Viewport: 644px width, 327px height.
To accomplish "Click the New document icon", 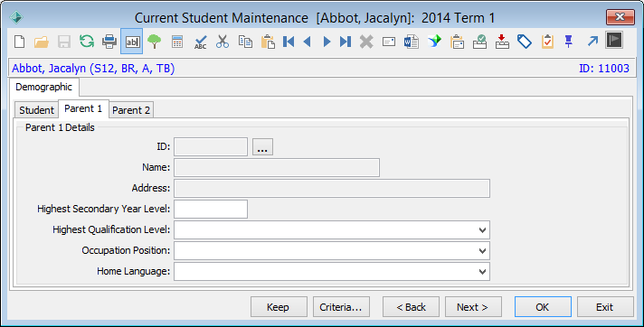I will 19,42.
